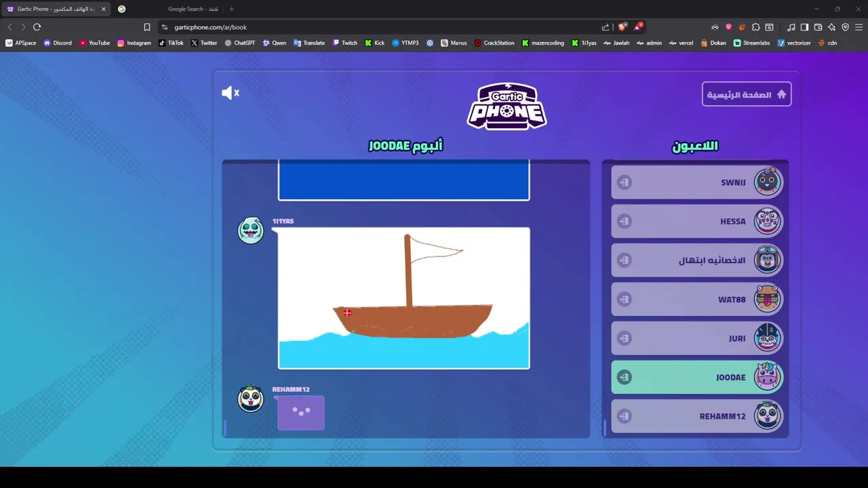Open the browser hamburger menu
The width and height of the screenshot is (868, 488).
(x=859, y=27)
